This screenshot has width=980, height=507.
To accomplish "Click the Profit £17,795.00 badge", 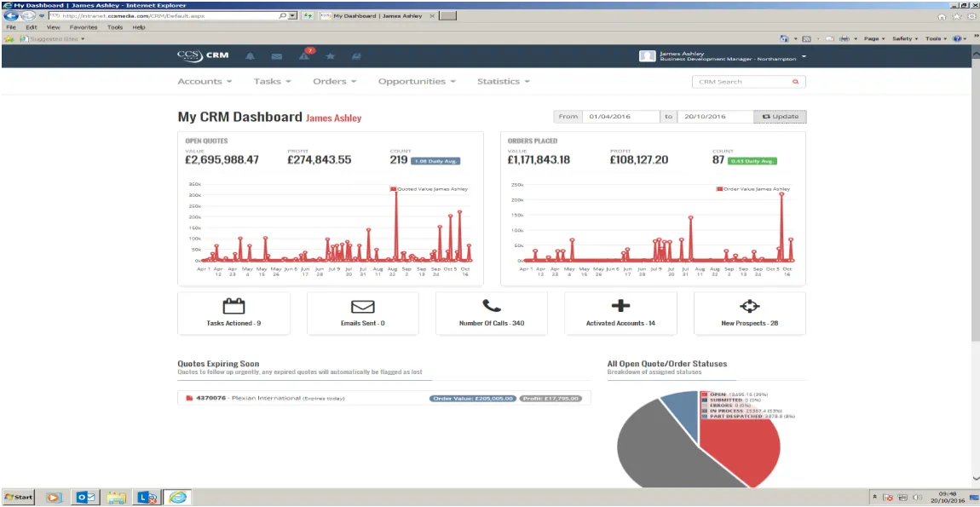I will 551,398.
